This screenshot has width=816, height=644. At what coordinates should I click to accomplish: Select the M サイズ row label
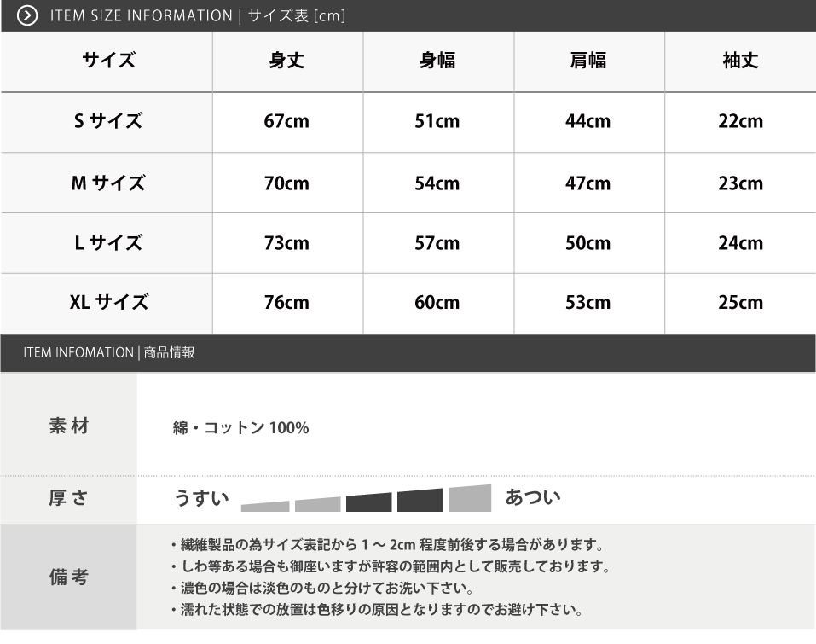point(107,183)
